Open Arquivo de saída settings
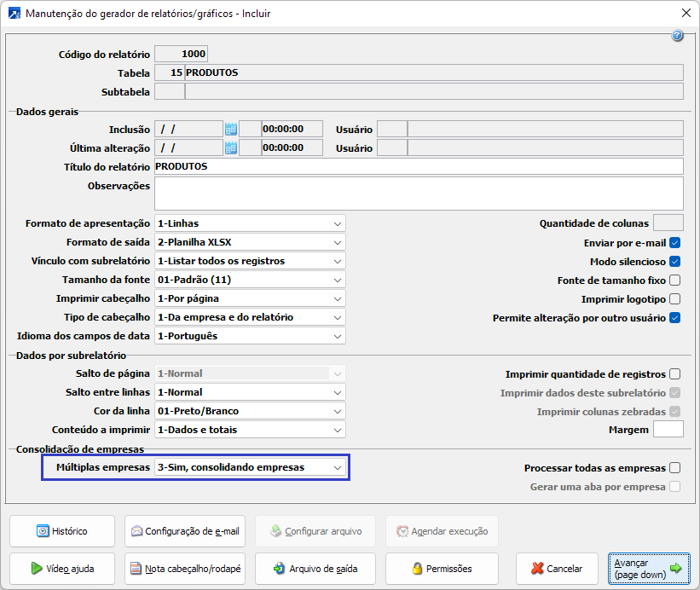 coord(314,569)
